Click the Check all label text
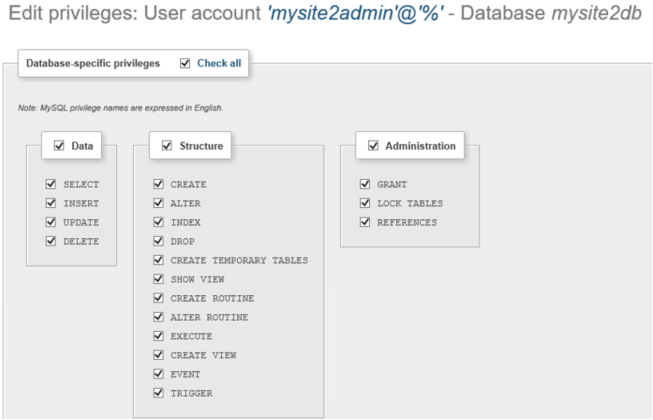Viewport: 653px width, 420px height. [x=217, y=63]
